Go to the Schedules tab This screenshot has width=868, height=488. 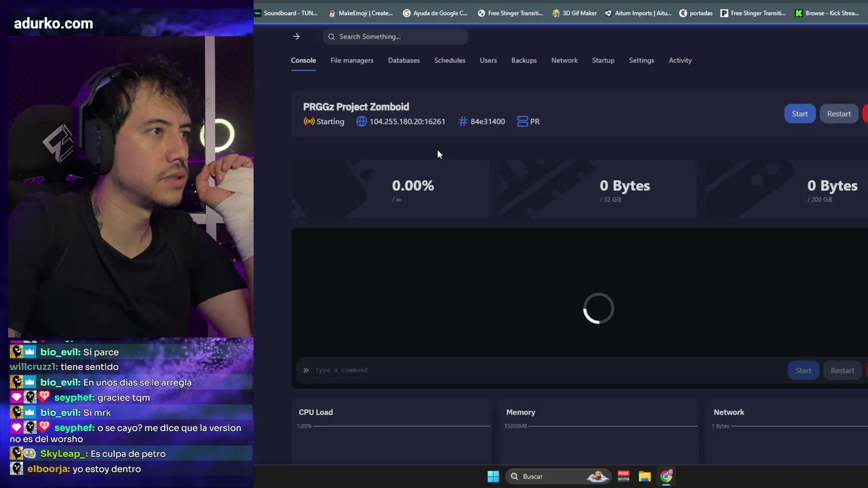point(450,60)
